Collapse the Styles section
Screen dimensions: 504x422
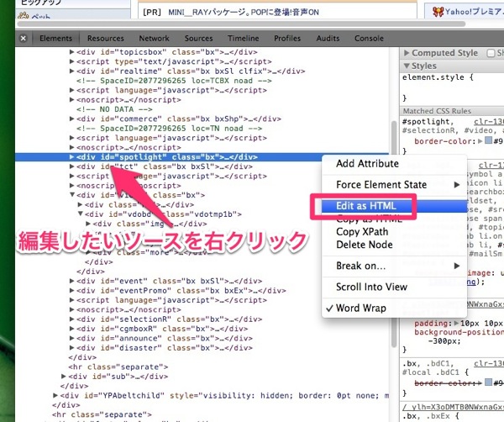pyautogui.click(x=407, y=66)
